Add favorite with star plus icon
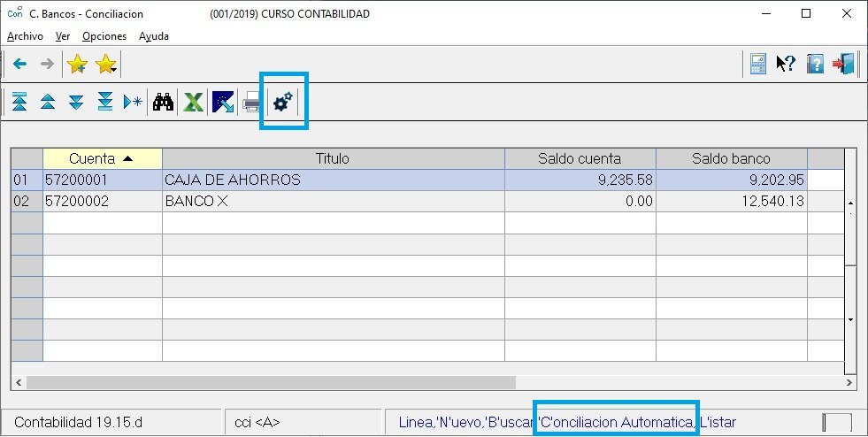 pos(77,65)
